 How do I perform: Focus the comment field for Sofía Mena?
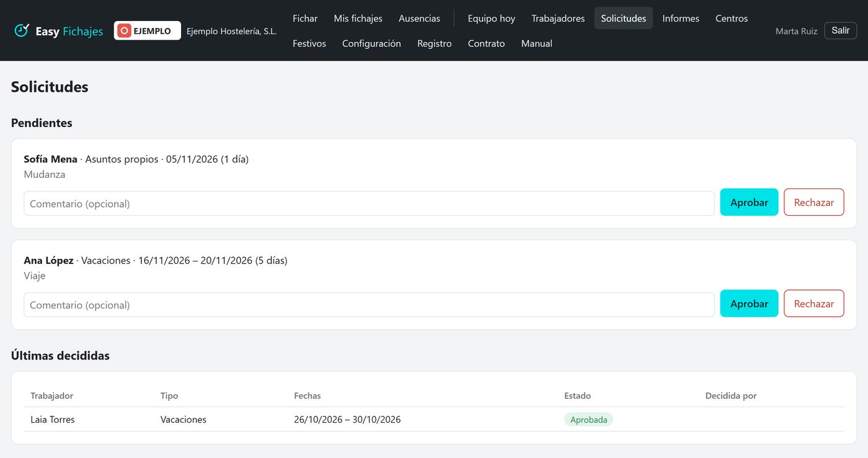369,203
